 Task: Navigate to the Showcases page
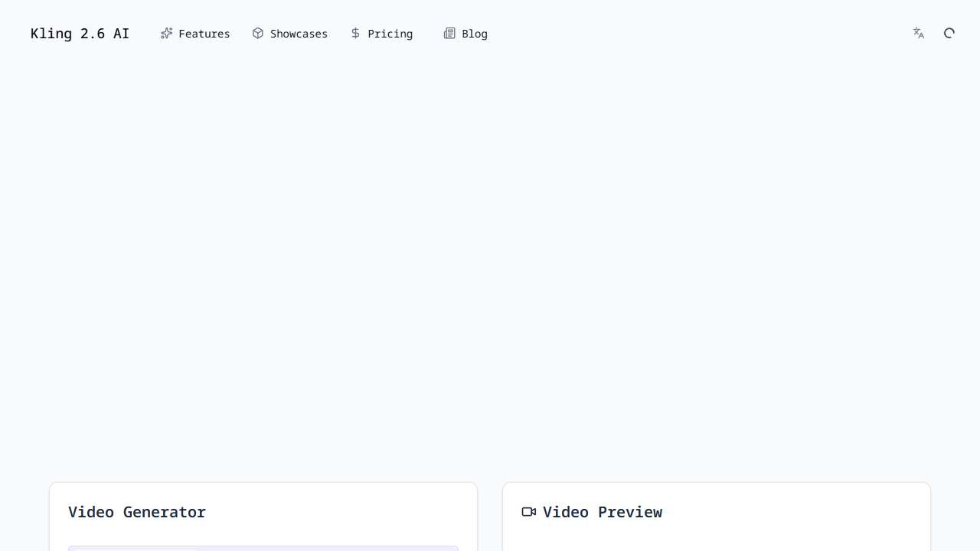click(x=299, y=34)
